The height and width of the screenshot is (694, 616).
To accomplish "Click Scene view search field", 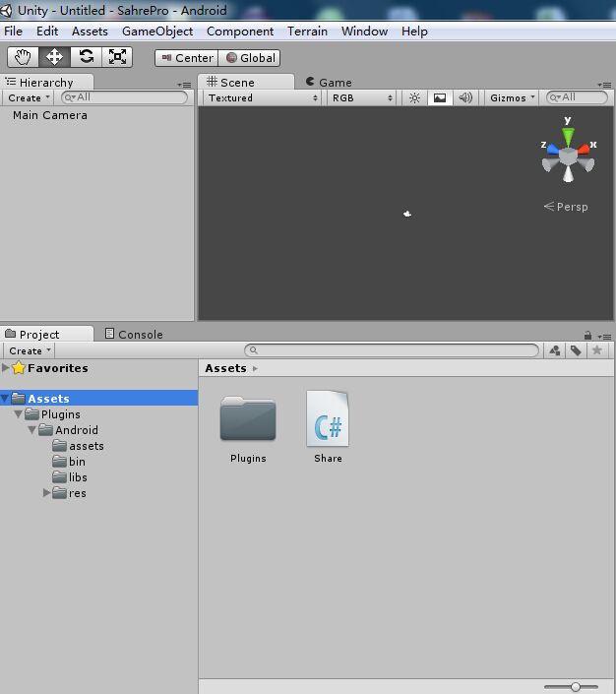I will (x=577, y=97).
